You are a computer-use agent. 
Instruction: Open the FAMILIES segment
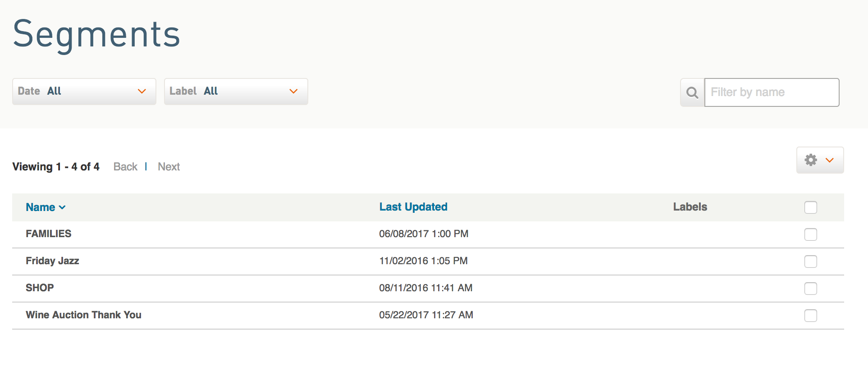pyautogui.click(x=49, y=234)
